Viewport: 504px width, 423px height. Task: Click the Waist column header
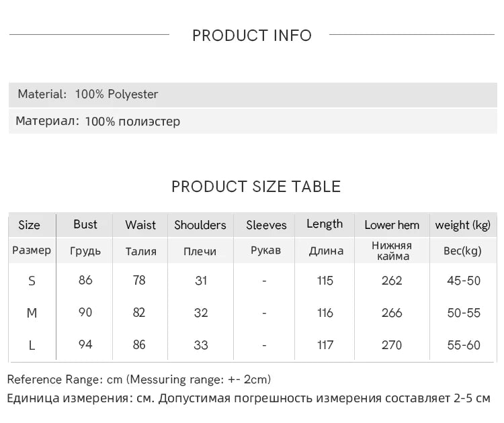pos(140,225)
